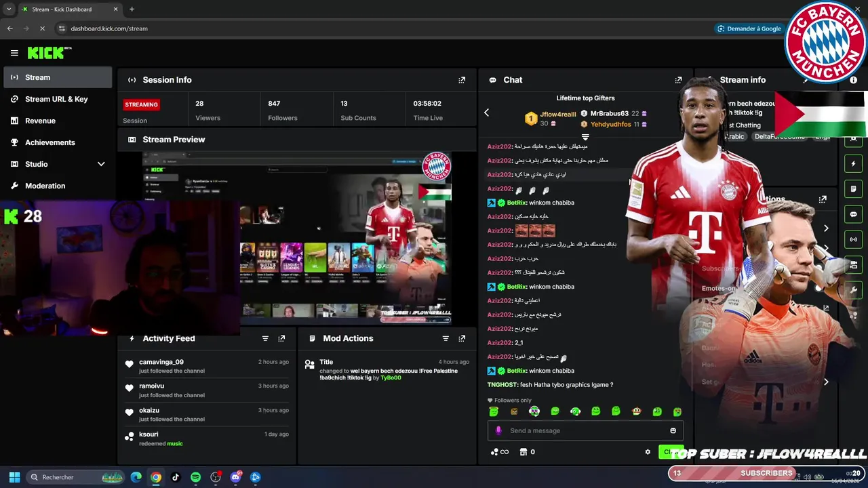Screen dimensions: 868x488
Task: Open TikTok from the taskbar
Action: pos(176,477)
